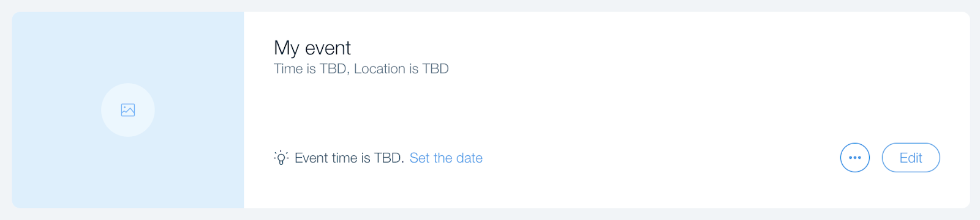Click the Event time is TBD text

(x=349, y=158)
